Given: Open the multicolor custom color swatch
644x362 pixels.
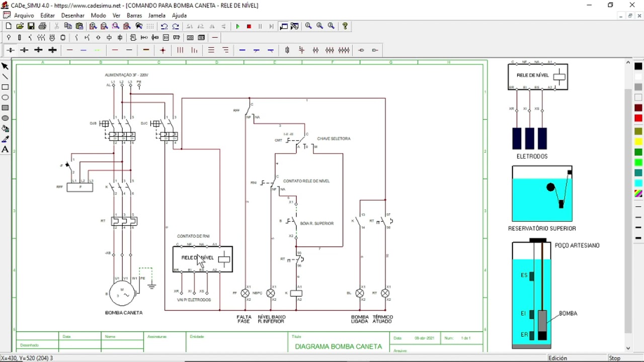Looking at the screenshot, I should tap(638, 193).
